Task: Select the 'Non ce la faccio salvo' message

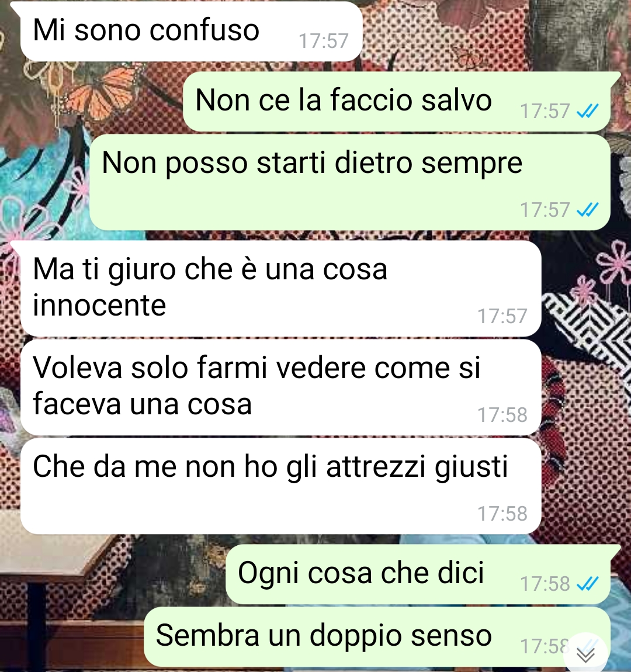Action: tap(397, 101)
